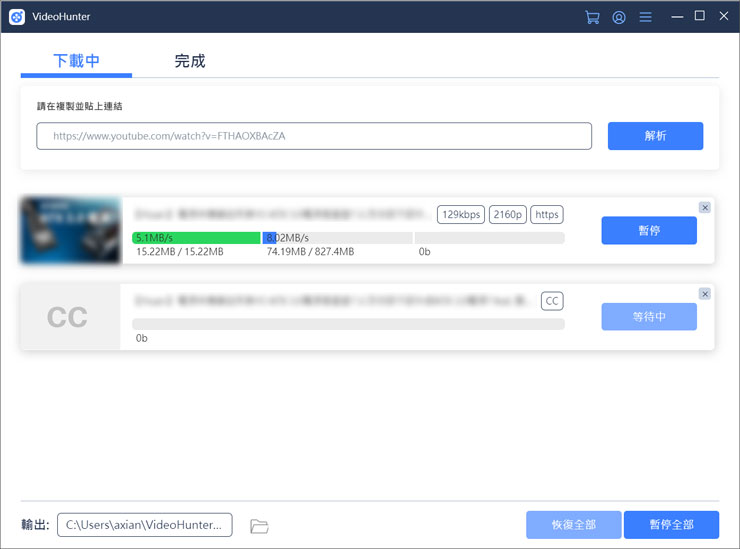Minimize the VideoHunter window

(x=677, y=17)
